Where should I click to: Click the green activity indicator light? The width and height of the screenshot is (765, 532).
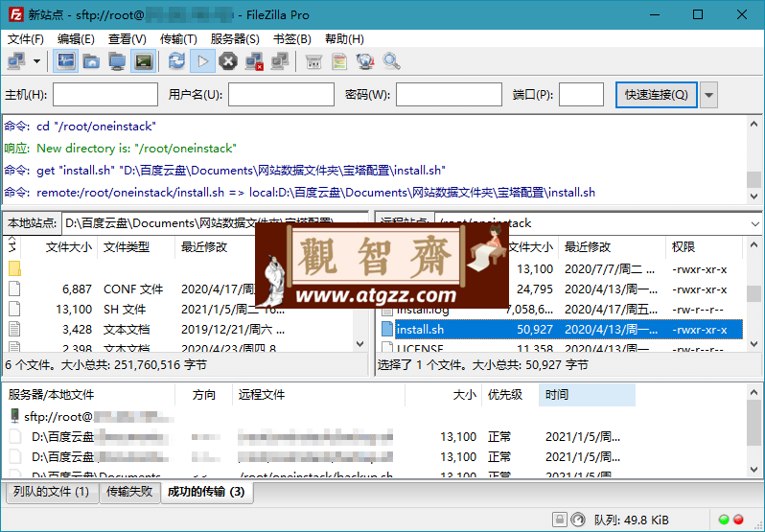[724, 520]
